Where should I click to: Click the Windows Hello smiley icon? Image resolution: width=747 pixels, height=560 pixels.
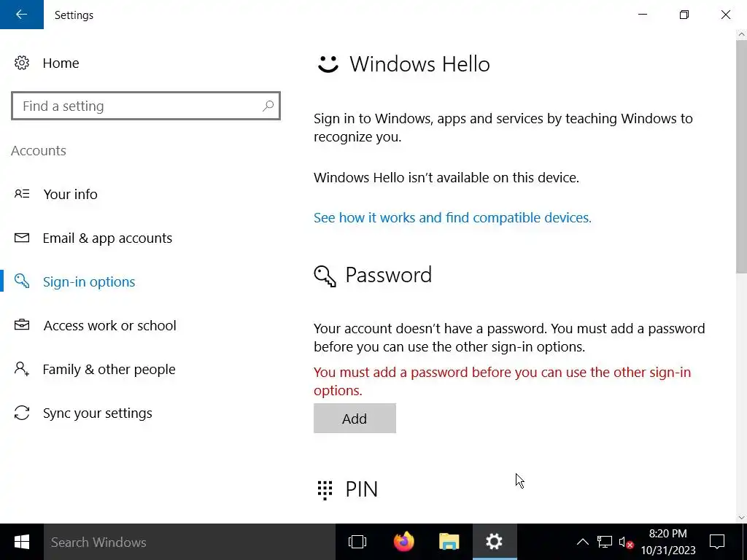tap(328, 64)
